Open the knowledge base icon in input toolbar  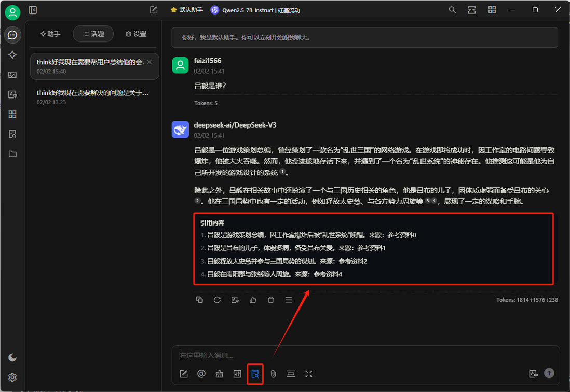pyautogui.click(x=255, y=374)
